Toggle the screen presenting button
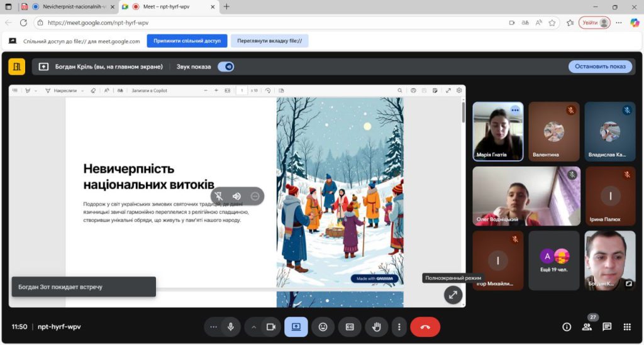644x345 pixels. 296,327
